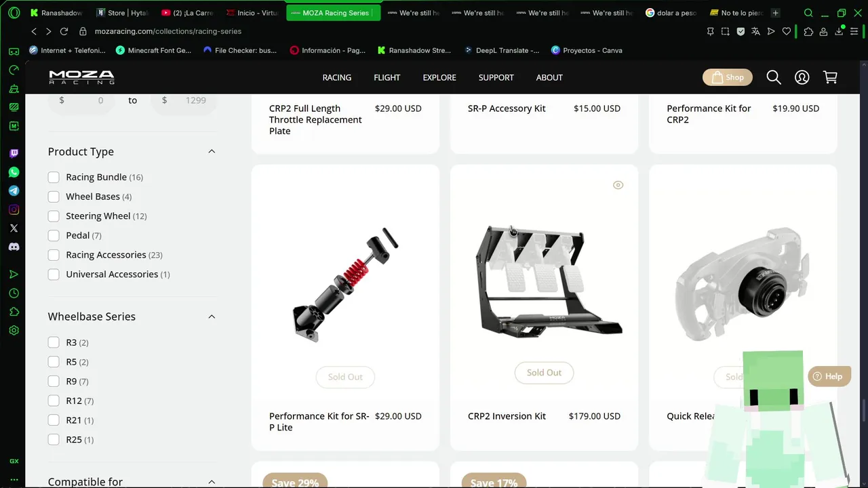868x488 pixels.
Task: Open MOZA account profile icon
Action: tap(802, 77)
